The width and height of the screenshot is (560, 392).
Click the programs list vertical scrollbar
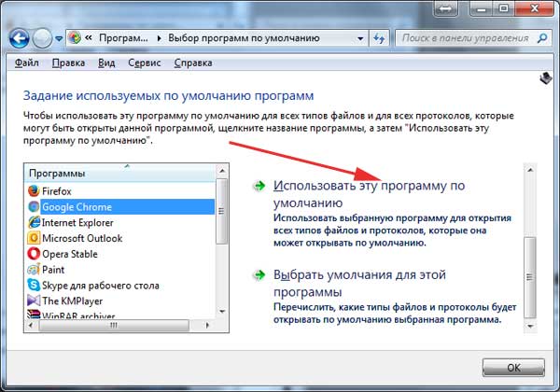coord(221,243)
